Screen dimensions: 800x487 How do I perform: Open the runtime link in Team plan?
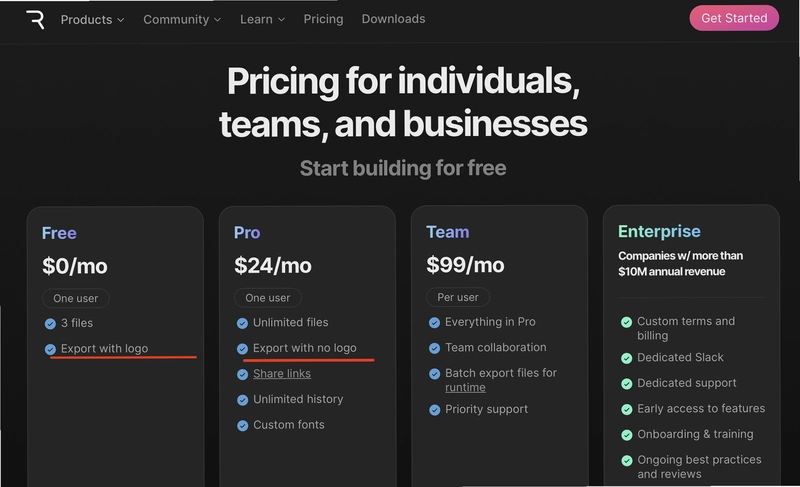tap(465, 388)
